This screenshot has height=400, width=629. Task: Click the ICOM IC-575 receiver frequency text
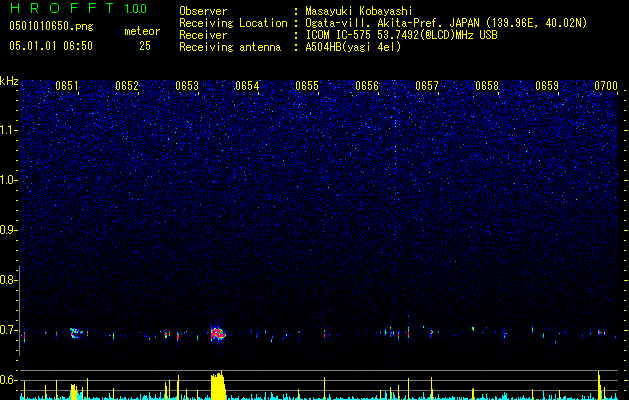tap(401, 35)
